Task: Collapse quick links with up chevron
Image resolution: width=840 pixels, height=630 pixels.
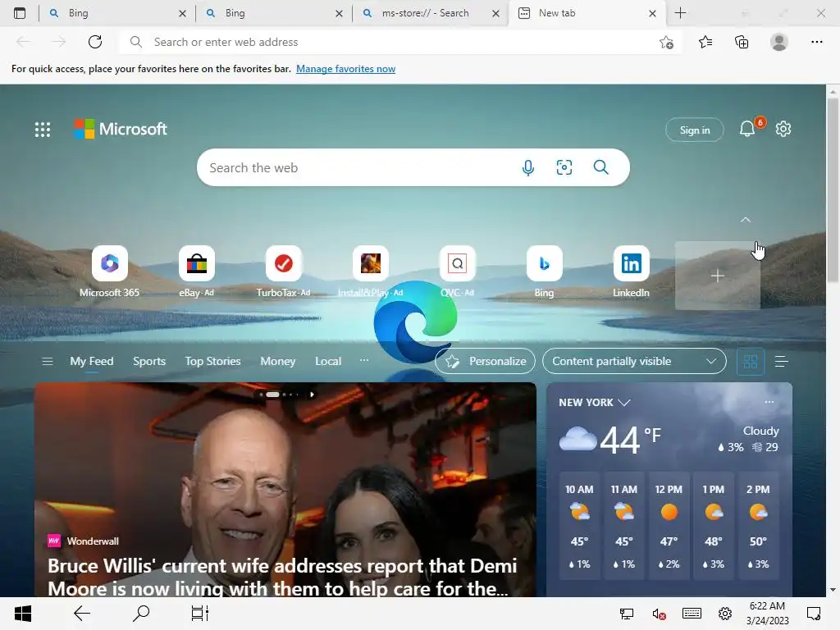Action: point(745,220)
